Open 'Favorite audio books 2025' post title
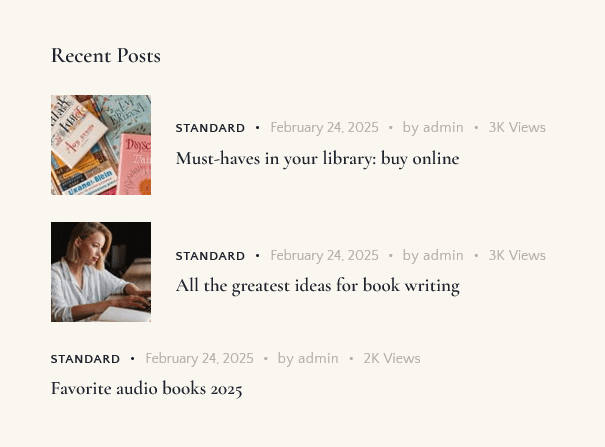The image size is (605, 447). (x=147, y=388)
